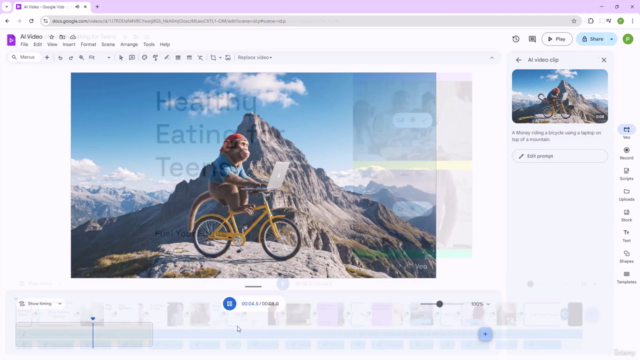The width and height of the screenshot is (640, 360).
Task: Open the Scene menu
Action: point(108,44)
